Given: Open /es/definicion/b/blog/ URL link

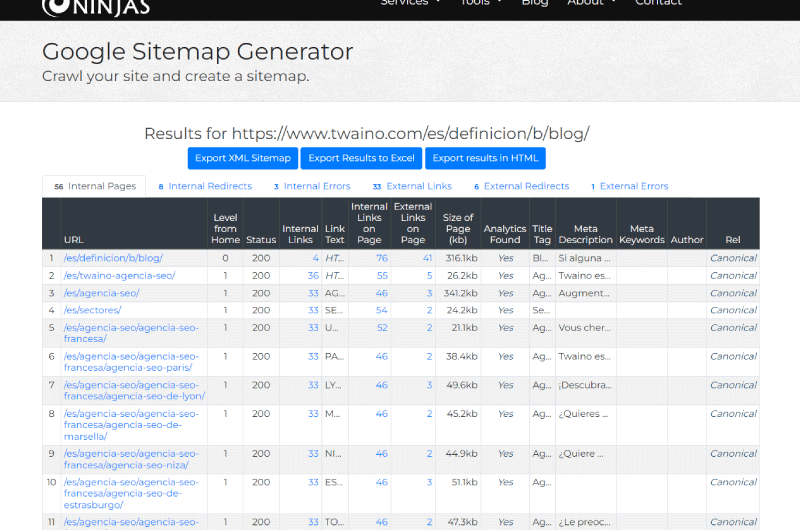Looking at the screenshot, I should coord(113,258).
